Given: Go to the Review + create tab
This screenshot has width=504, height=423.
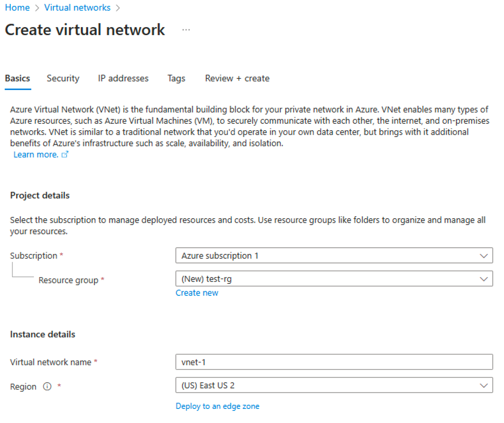Looking at the screenshot, I should (x=237, y=78).
